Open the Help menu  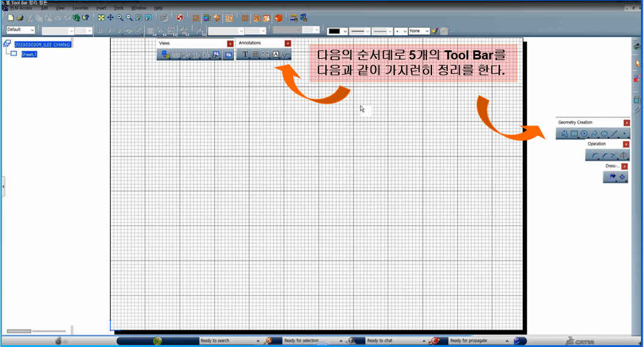pyautogui.click(x=158, y=8)
